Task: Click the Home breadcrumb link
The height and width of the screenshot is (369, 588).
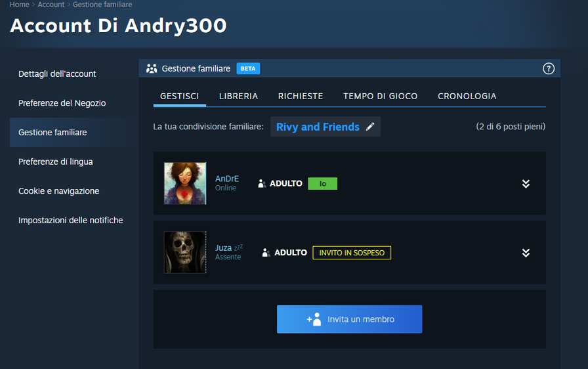Action: 19,5
